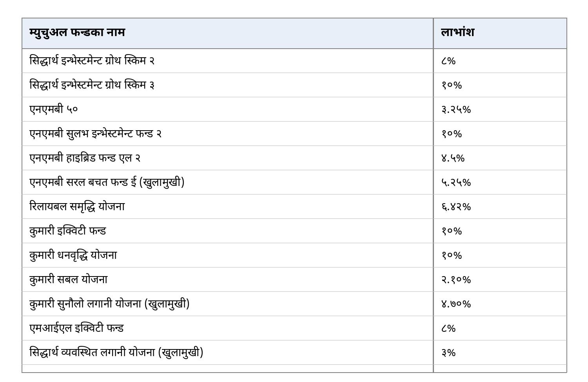Select कुमारी सबल योजना cell

coord(227,280)
